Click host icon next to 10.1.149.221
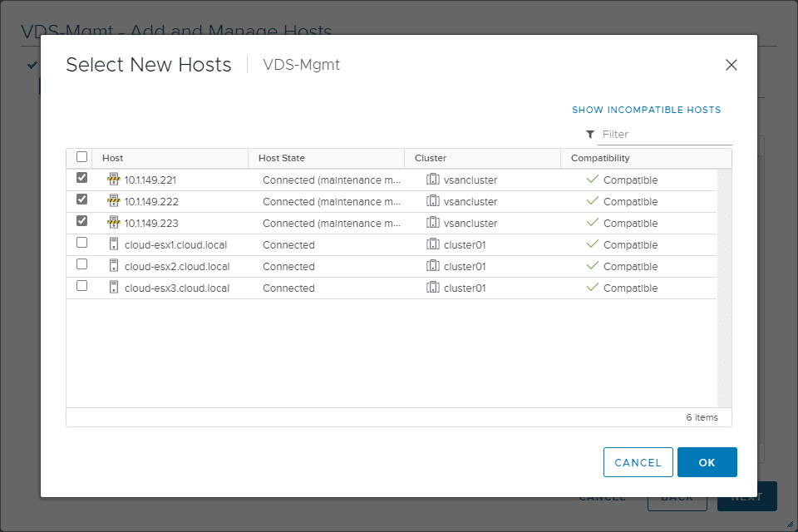This screenshot has height=532, width=798. [113, 180]
